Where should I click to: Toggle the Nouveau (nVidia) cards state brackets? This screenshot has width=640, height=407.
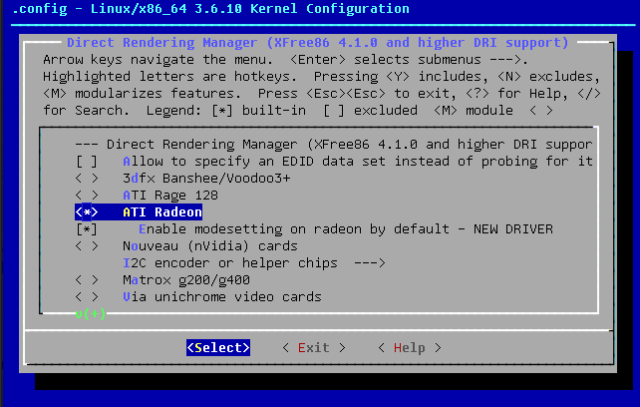tap(87, 246)
